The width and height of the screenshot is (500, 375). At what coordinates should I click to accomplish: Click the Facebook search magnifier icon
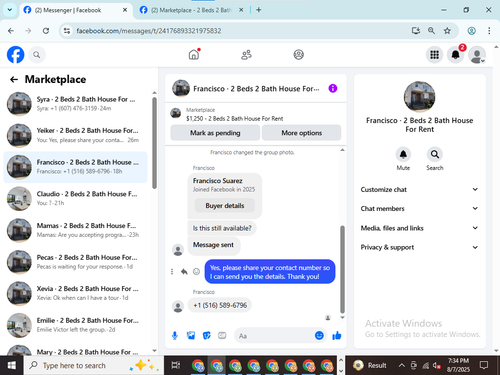[37, 55]
